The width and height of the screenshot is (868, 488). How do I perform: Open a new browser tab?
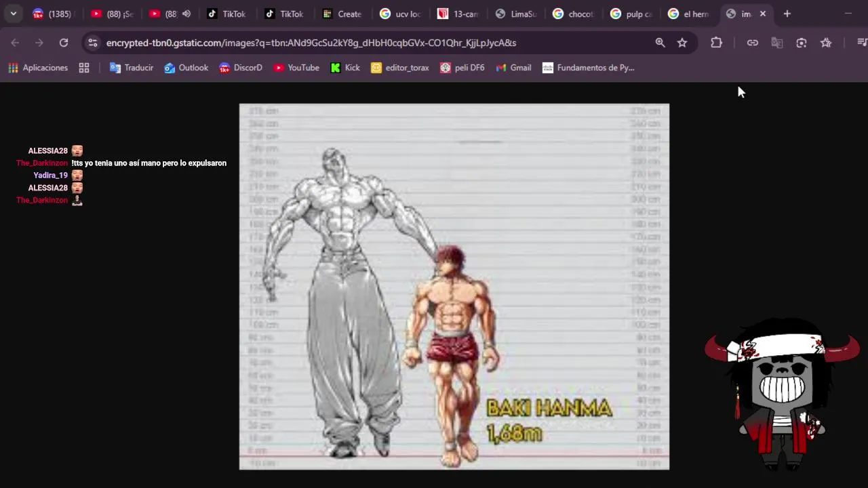click(787, 14)
